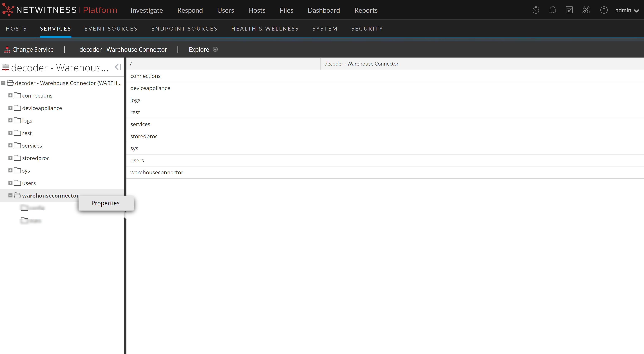Switch to the EVENT SOURCES tab
The height and width of the screenshot is (354, 644).
(111, 28)
